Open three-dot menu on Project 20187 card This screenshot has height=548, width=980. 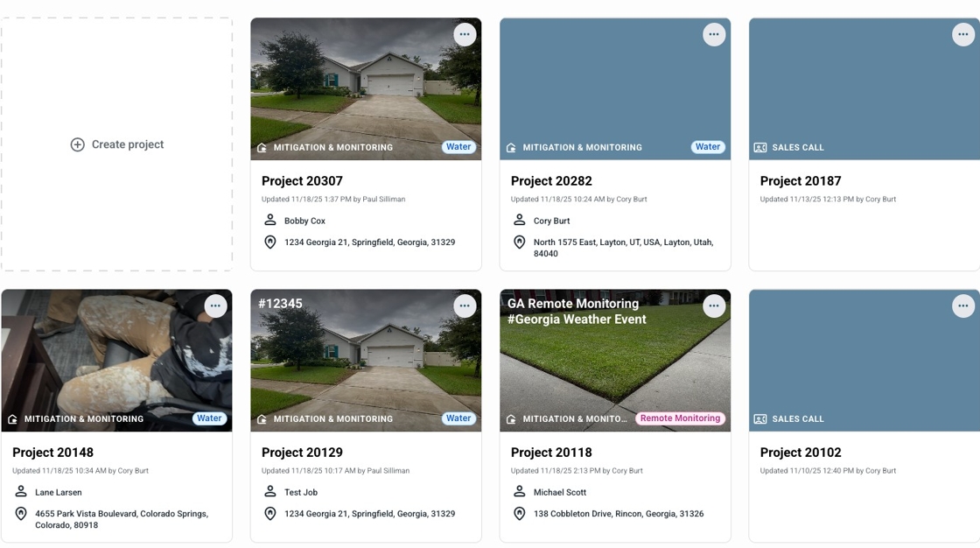(963, 34)
